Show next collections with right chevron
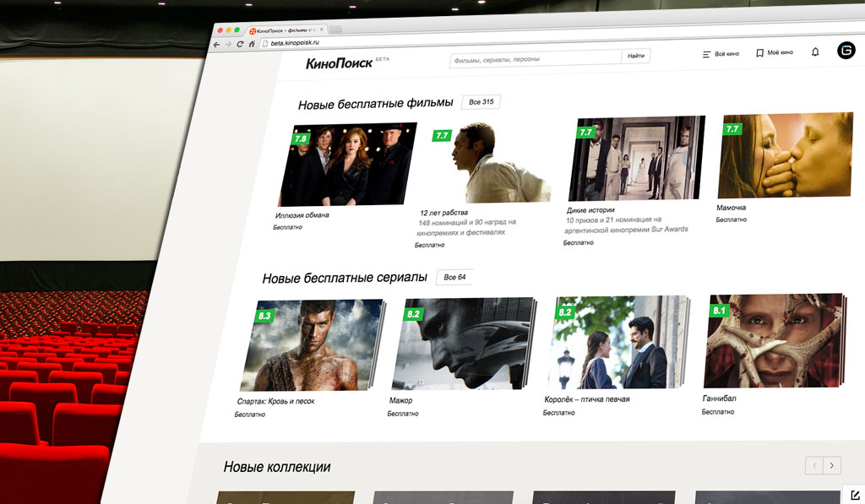Screen dimensions: 865x504 (x=832, y=466)
